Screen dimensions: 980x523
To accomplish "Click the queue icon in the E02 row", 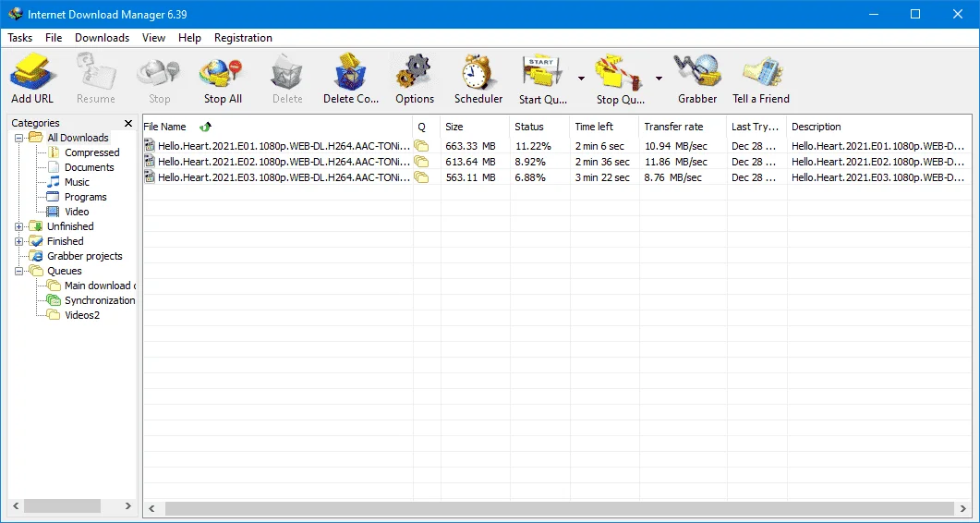I will point(422,162).
